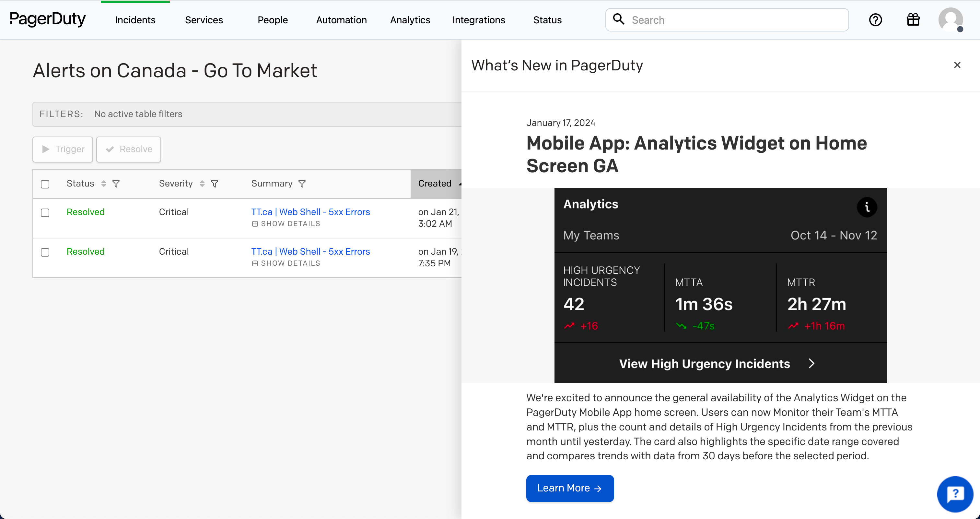The width and height of the screenshot is (980, 519).
Task: Open the Services menu
Action: click(x=204, y=20)
